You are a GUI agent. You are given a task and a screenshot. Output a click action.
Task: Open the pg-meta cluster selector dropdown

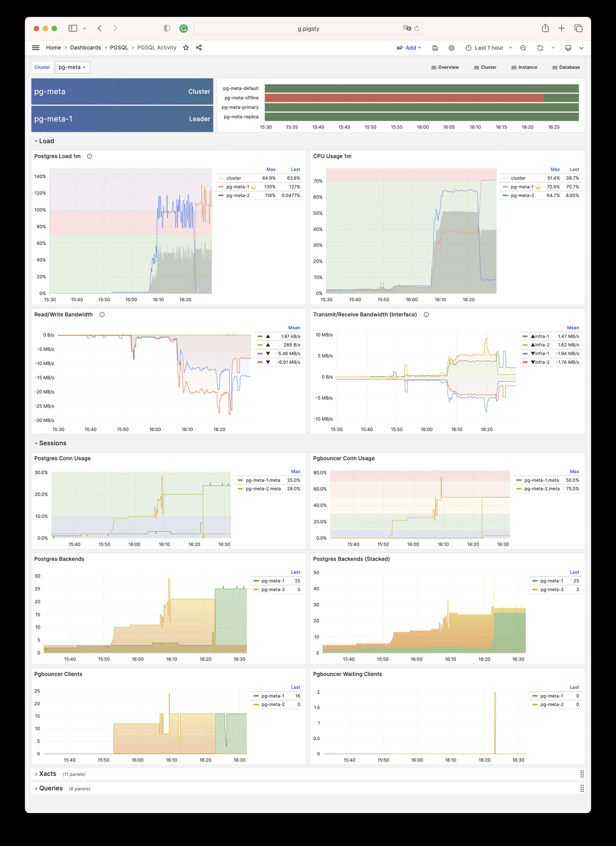72,67
